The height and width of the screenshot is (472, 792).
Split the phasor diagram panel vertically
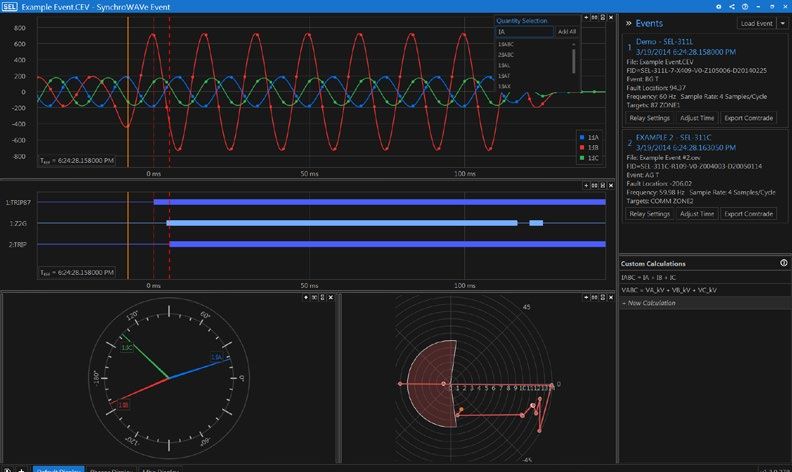322,297
